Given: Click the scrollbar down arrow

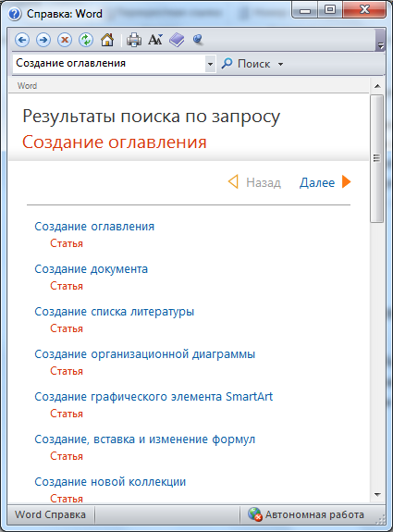Looking at the screenshot, I should [x=377, y=495].
